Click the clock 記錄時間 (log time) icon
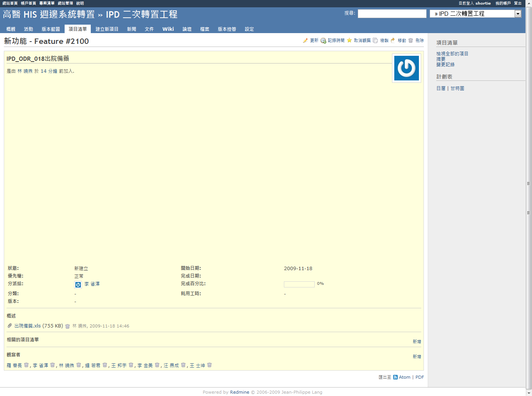 click(323, 40)
